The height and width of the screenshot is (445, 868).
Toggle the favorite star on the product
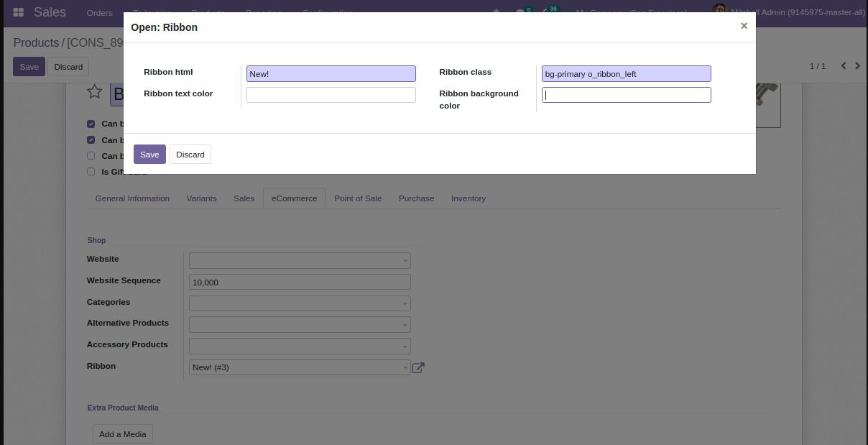94,91
